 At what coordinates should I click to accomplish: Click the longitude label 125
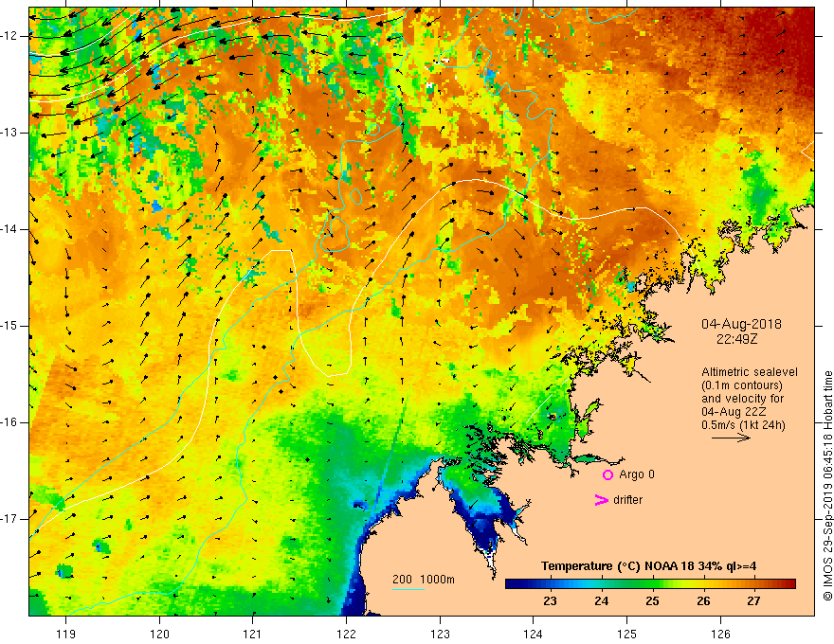627,634
